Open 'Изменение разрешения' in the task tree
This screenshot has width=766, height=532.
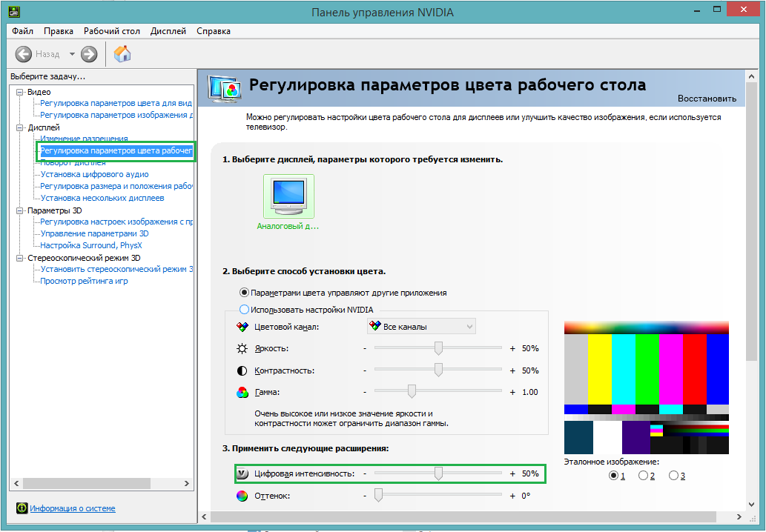pos(84,139)
